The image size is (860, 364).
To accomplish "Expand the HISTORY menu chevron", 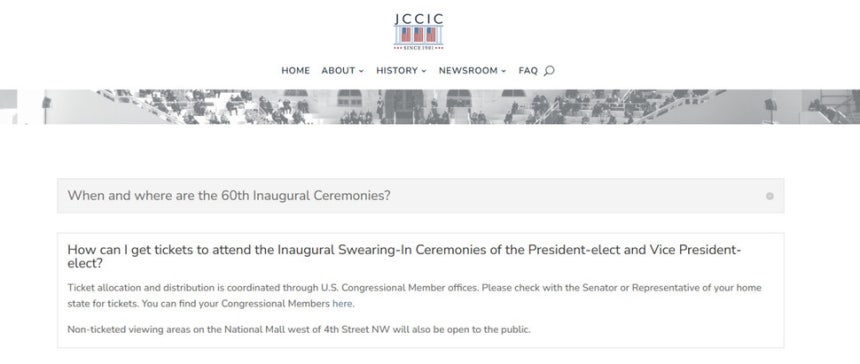I will click(x=423, y=71).
